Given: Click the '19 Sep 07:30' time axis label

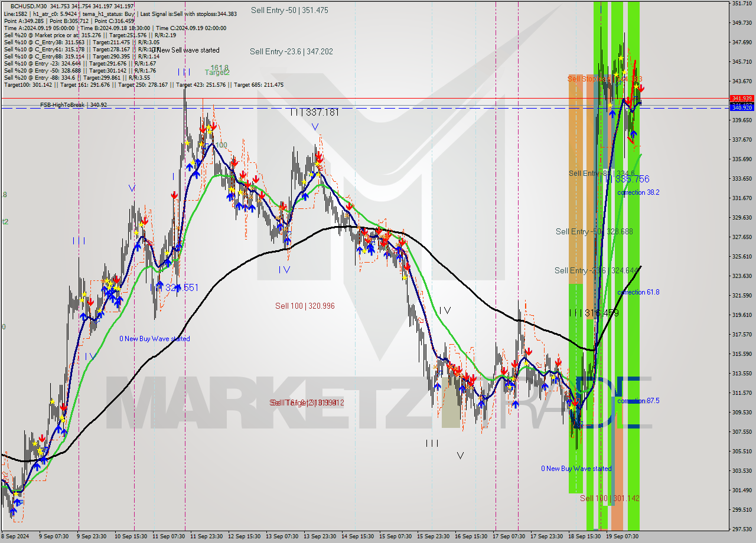Looking at the screenshot, I should tap(622, 537).
